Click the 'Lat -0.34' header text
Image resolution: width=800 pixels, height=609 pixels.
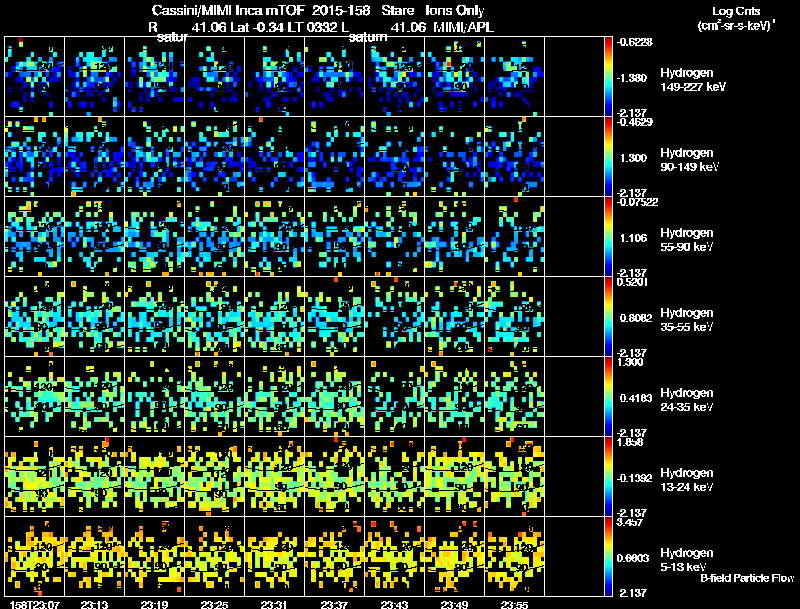click(257, 27)
